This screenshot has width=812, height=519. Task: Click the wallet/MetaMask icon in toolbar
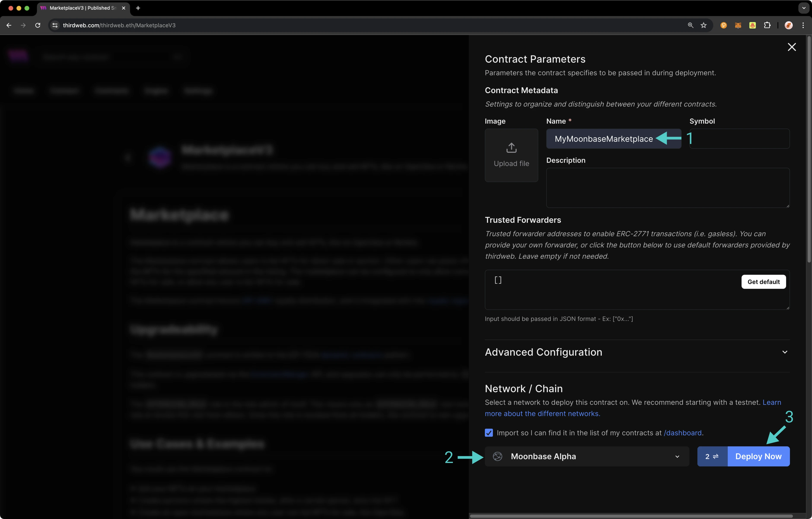(x=737, y=25)
